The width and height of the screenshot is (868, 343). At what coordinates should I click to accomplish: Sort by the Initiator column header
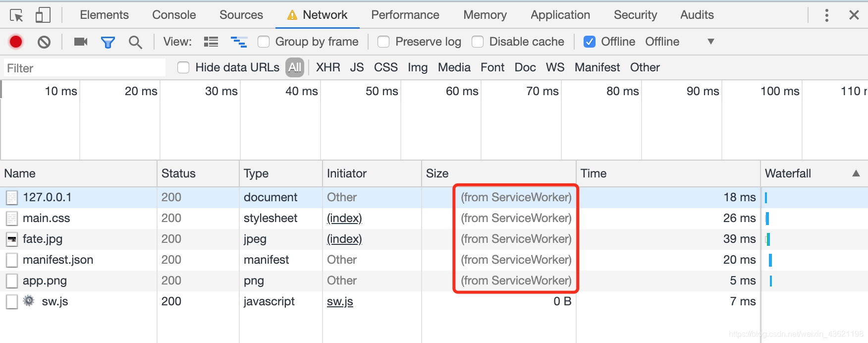pos(372,173)
